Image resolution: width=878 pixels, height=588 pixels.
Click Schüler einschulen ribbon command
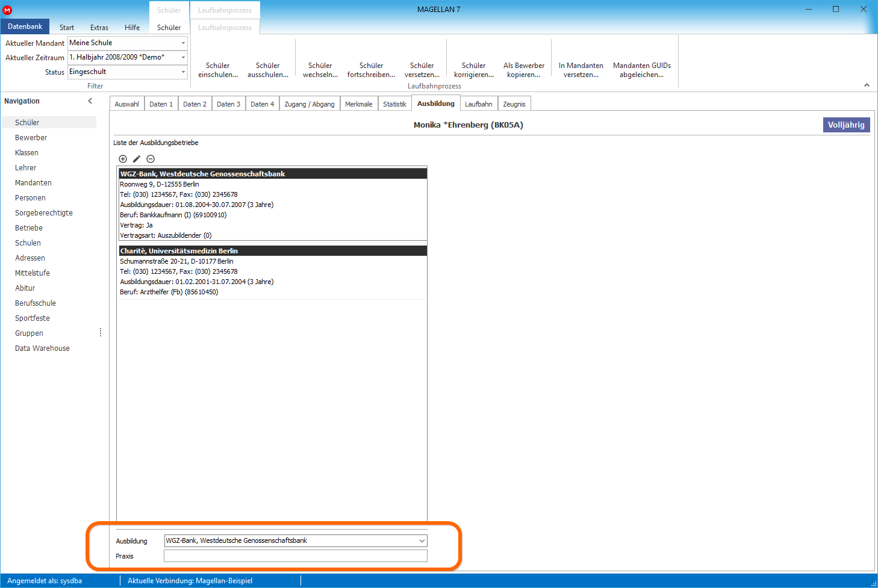(218, 70)
